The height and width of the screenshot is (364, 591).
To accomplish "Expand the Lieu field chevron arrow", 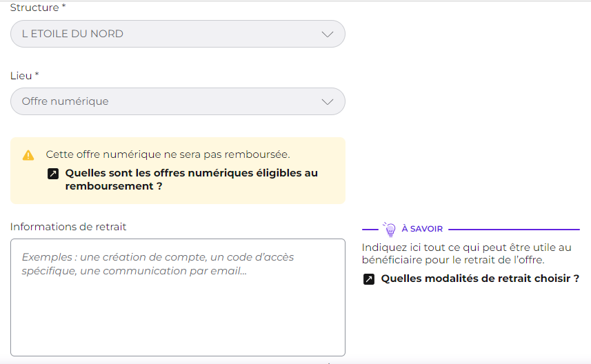I will pyautogui.click(x=328, y=102).
